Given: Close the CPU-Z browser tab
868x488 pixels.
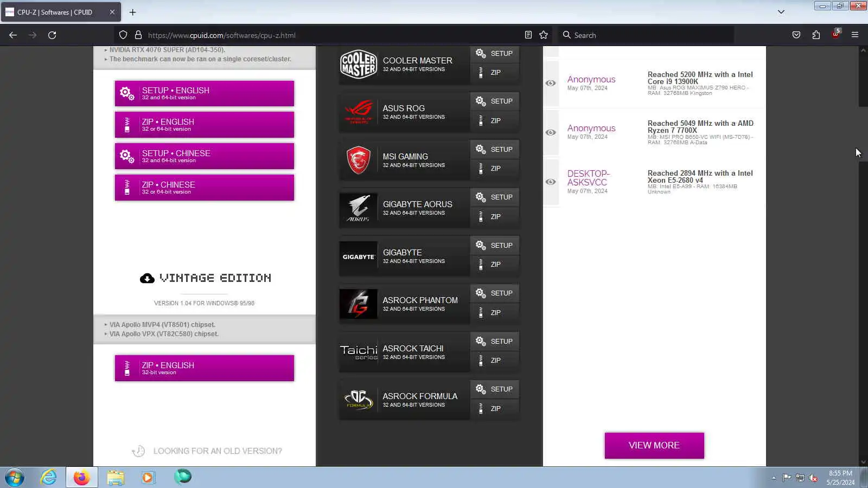Looking at the screenshot, I should [112, 12].
